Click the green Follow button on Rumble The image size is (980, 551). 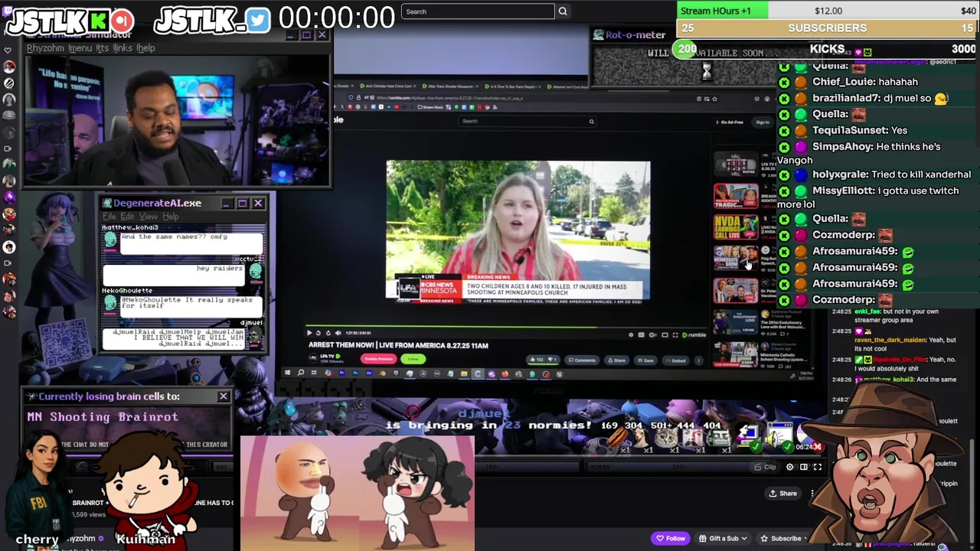413,359
